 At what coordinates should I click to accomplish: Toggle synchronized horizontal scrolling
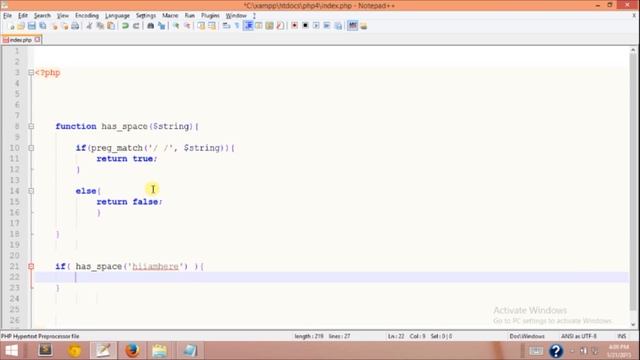[x=212, y=26]
